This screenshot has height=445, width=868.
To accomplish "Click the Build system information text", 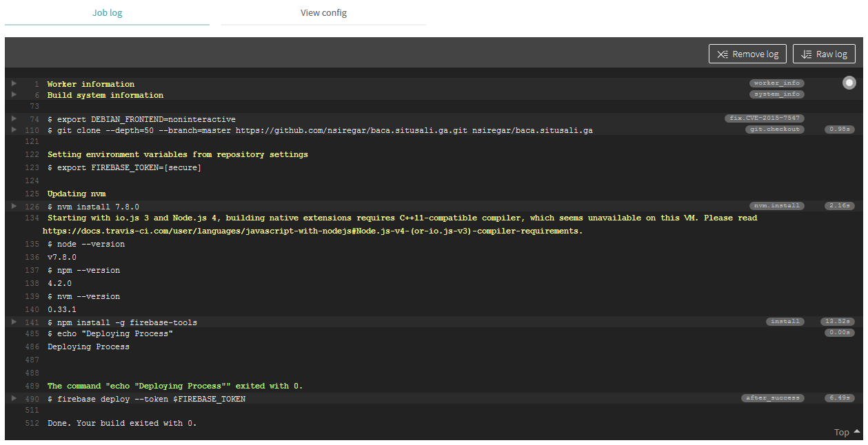I will [105, 95].
